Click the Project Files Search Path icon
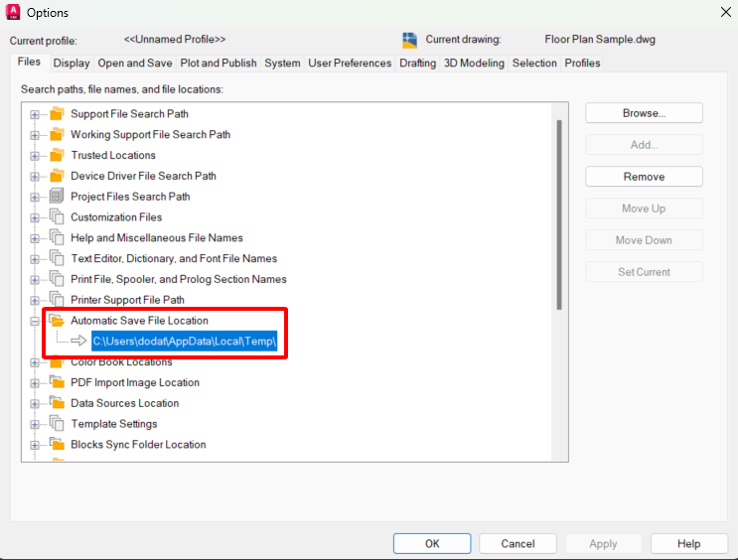This screenshot has height=560, width=738. click(57, 197)
